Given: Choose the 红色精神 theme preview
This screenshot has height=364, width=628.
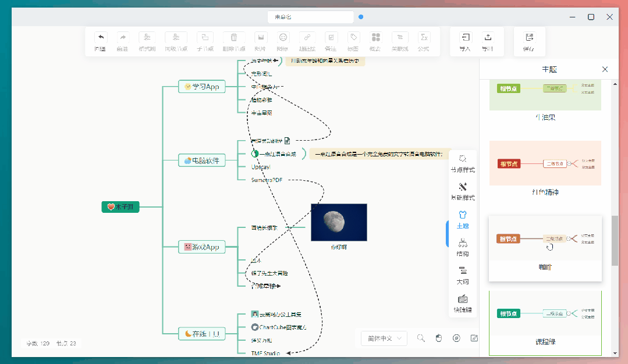Looking at the screenshot, I should click(545, 163).
